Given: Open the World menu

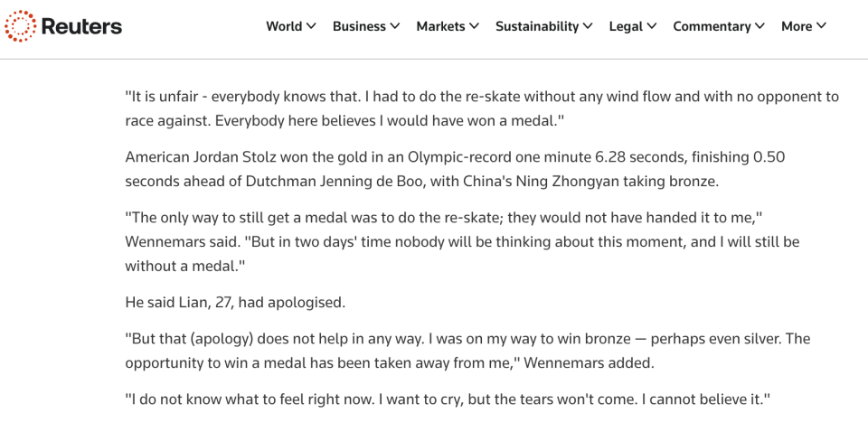Looking at the screenshot, I should (x=284, y=26).
